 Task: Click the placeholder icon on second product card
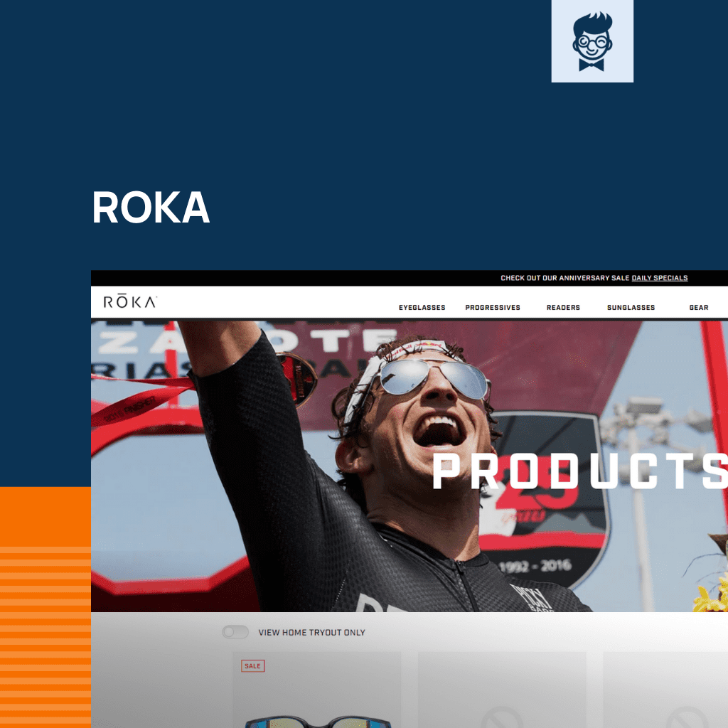501,718
